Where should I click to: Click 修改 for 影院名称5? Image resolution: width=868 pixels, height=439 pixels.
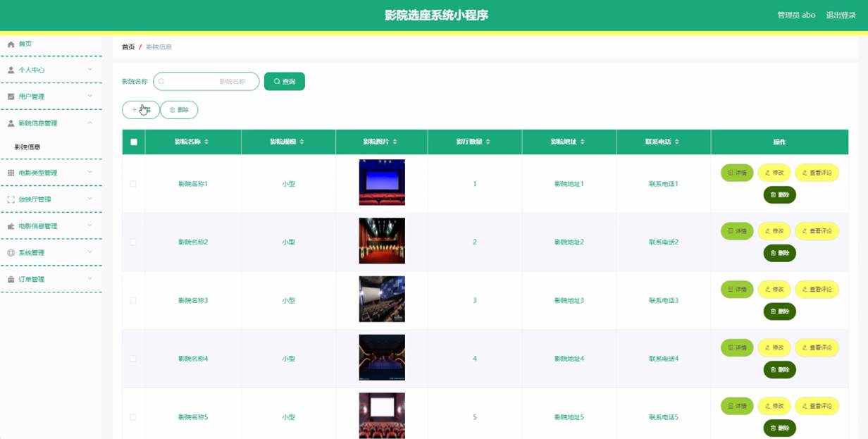774,406
